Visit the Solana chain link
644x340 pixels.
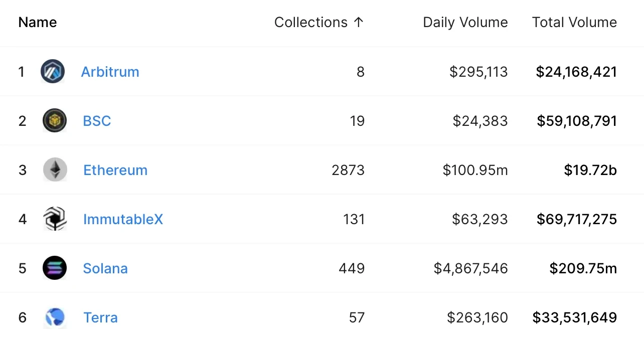pyautogui.click(x=105, y=268)
